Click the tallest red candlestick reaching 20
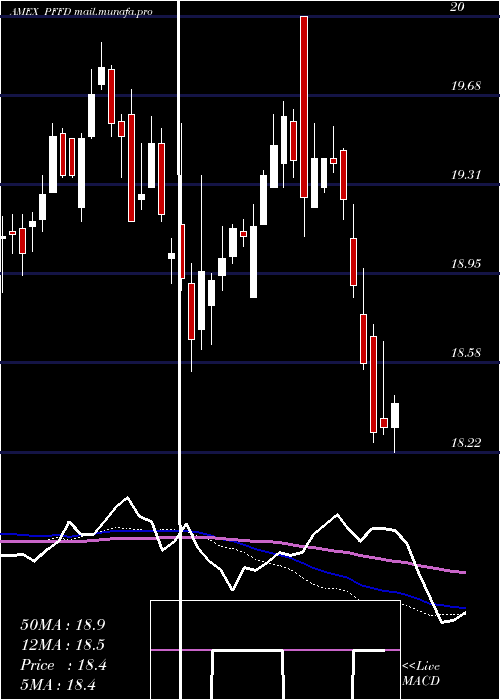The height and width of the screenshot is (700, 500). pyautogui.click(x=304, y=107)
